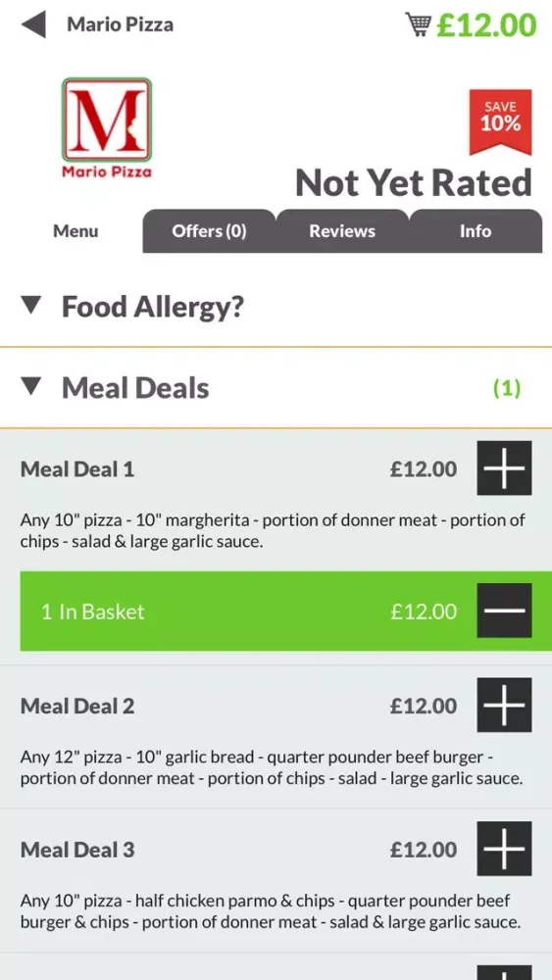
Task: Open the Reviews tab
Action: coord(342,231)
